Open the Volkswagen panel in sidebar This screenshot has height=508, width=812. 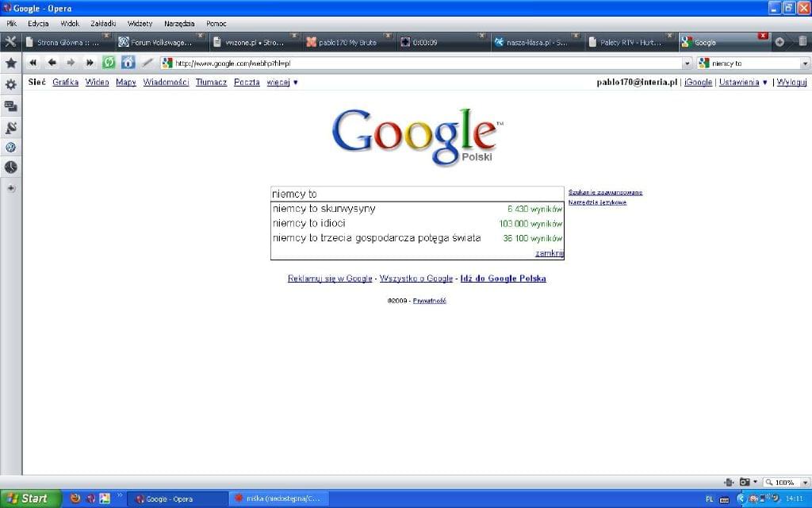10,148
